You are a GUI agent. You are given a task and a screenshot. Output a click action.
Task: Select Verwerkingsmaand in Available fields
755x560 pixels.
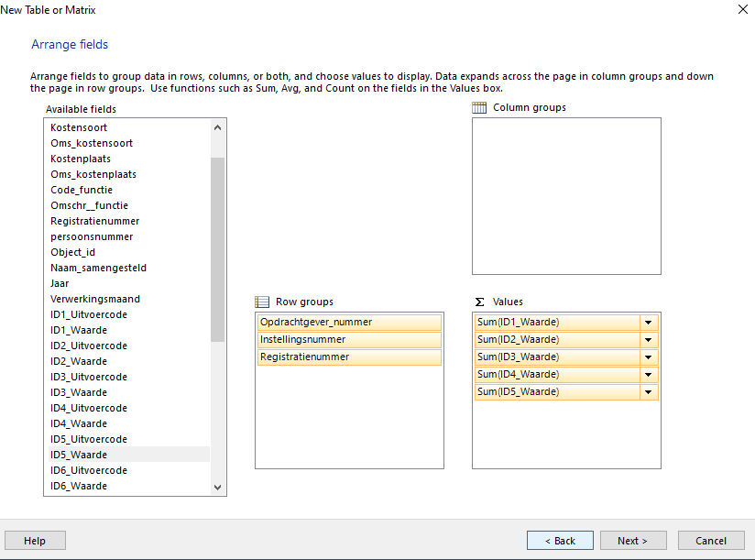[x=95, y=299]
